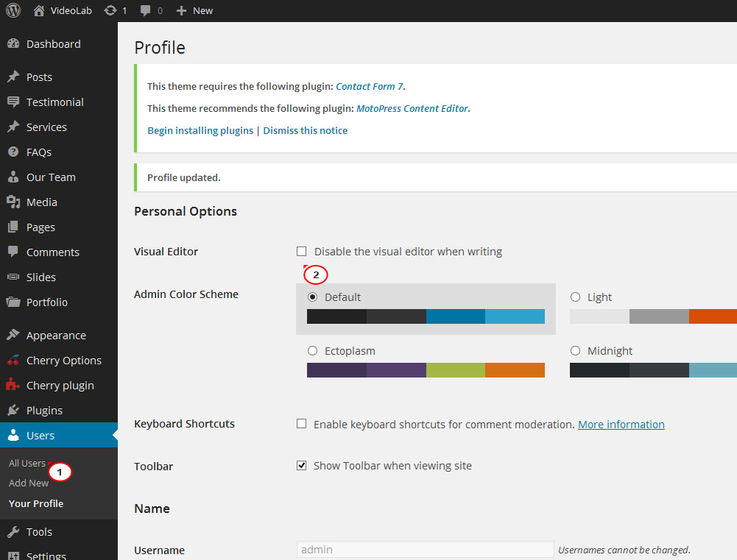Click the VideoLab home icon
The image size is (737, 560).
click(39, 10)
